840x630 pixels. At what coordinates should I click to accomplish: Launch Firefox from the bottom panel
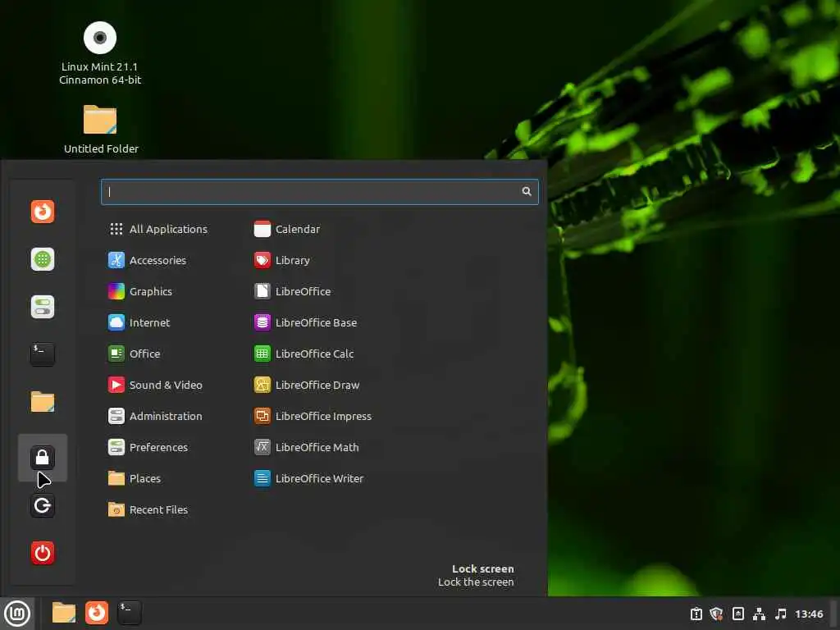click(x=97, y=613)
